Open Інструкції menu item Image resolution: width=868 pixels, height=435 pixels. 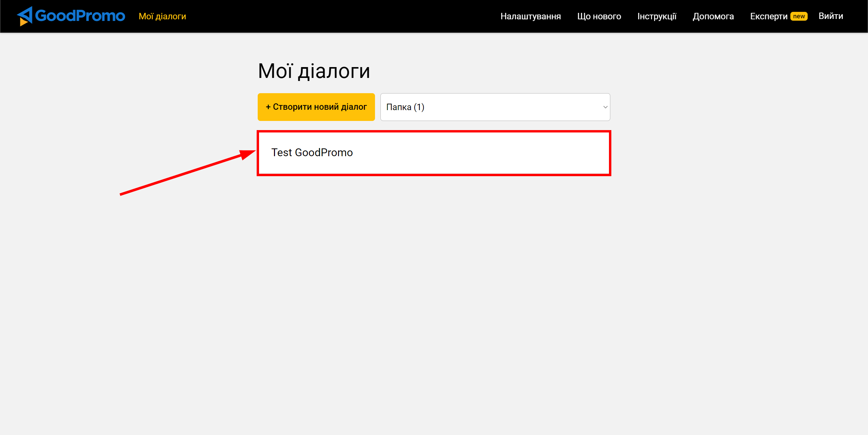coord(657,16)
